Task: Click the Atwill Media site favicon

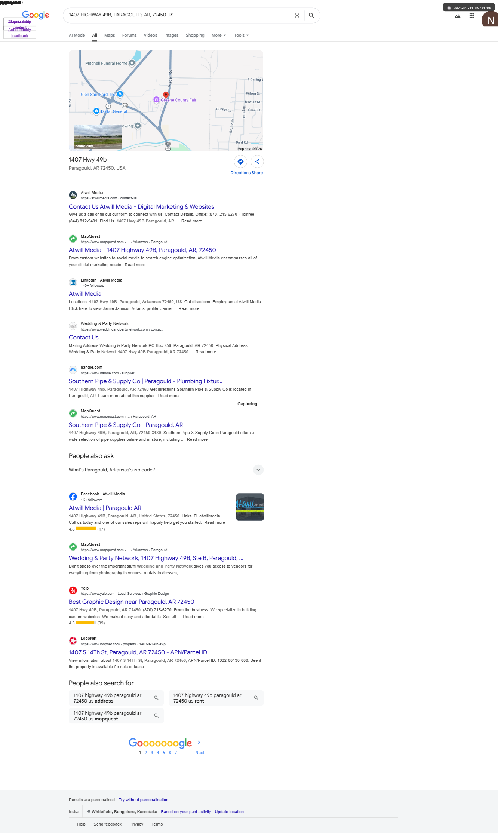Action: (x=73, y=195)
